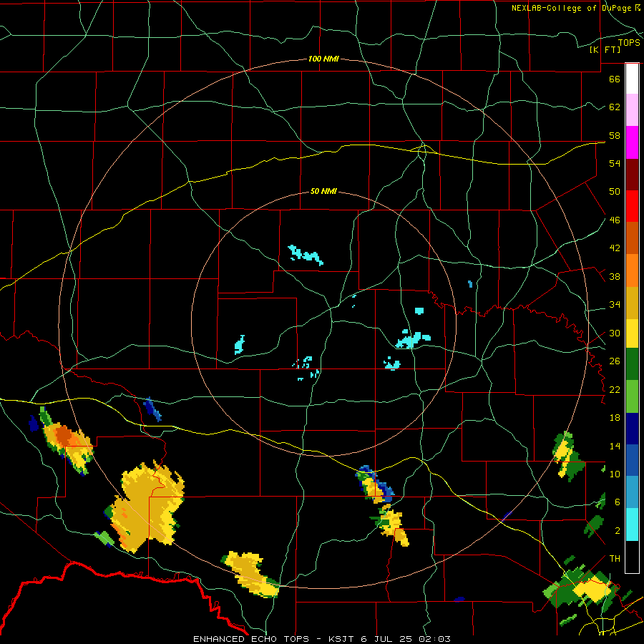Click the NEXLAB-College of DuPage credit
Image resolution: width=644 pixels, height=644 pixels.
[x=575, y=8]
